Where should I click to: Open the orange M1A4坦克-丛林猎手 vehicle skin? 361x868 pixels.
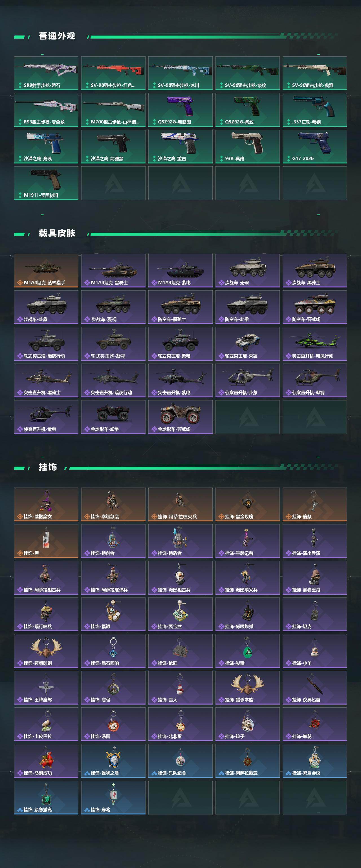(x=46, y=271)
